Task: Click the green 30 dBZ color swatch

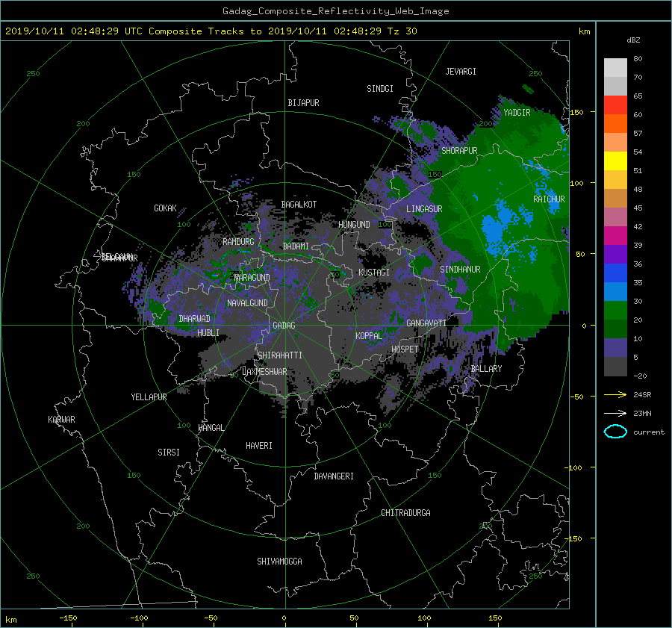Action: click(615, 311)
